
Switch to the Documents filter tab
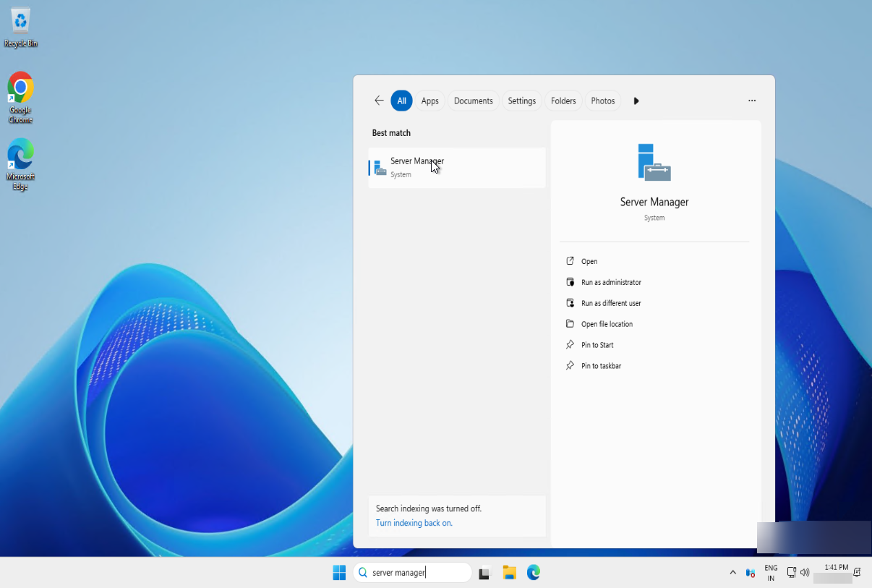(x=473, y=101)
